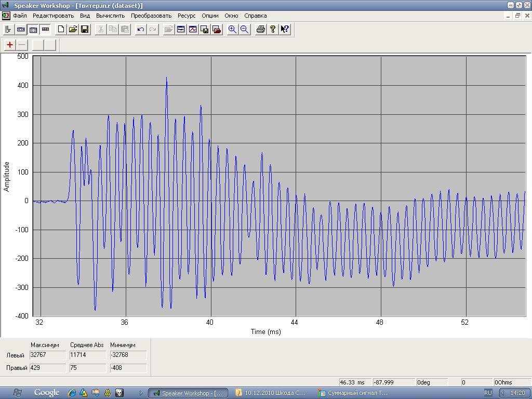
Task: Click the Print icon
Action: [x=261, y=29]
